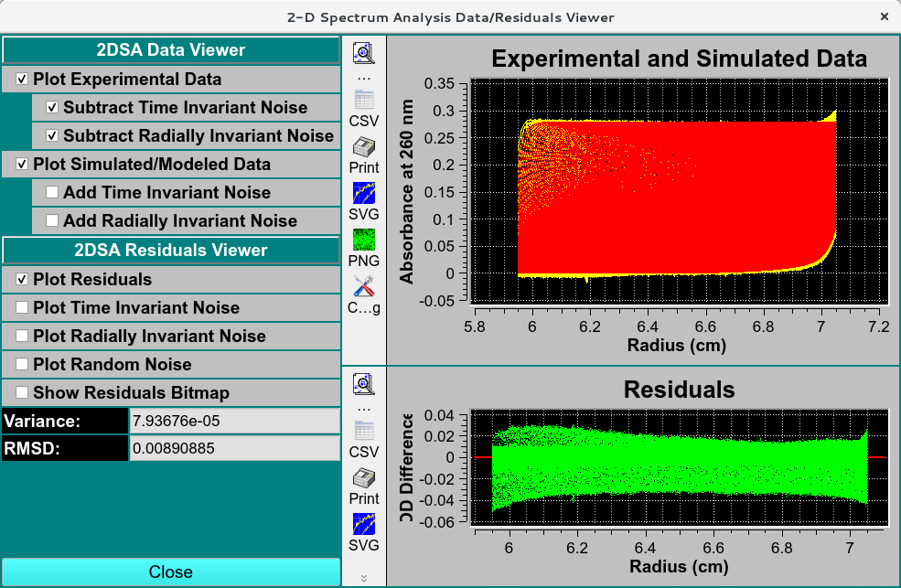The width and height of the screenshot is (901, 588).
Task: Click the zoom icon in upper plot toolbar
Action: pyautogui.click(x=364, y=53)
